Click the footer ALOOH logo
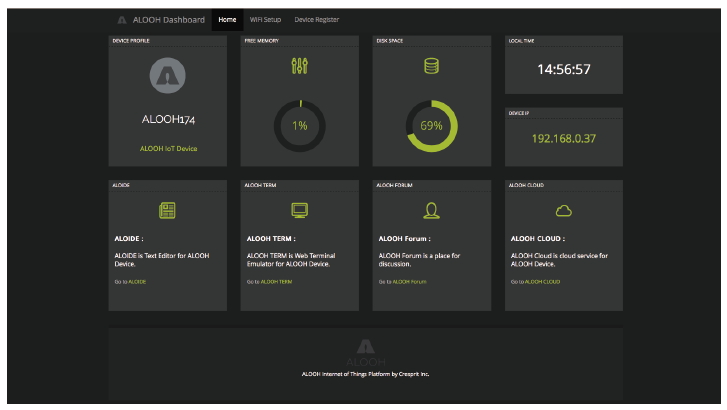727x410 pixels. (x=365, y=346)
